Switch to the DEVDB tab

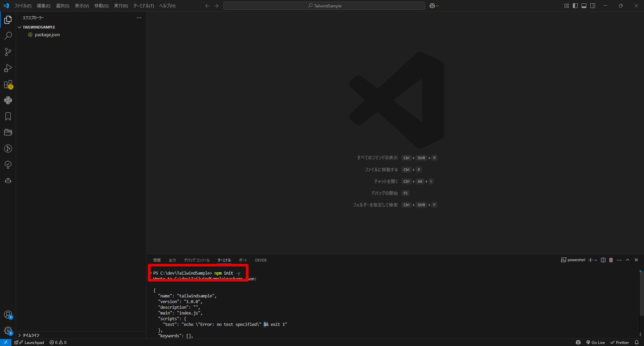click(261, 260)
